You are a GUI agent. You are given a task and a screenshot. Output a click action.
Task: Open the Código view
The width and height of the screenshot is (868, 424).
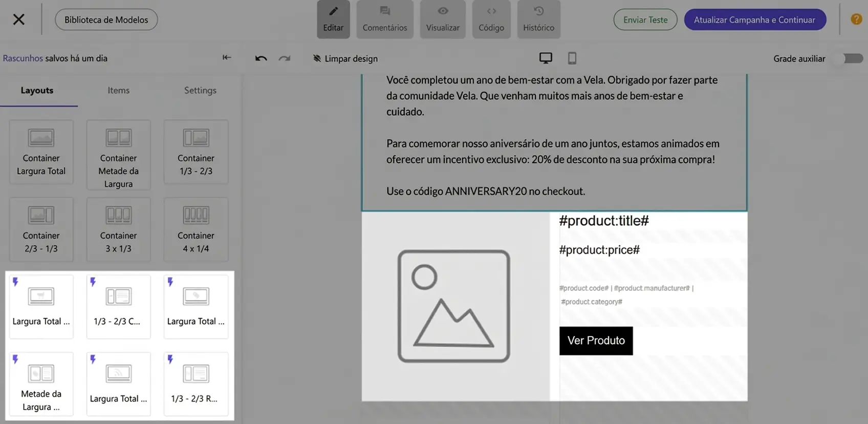[x=491, y=19]
